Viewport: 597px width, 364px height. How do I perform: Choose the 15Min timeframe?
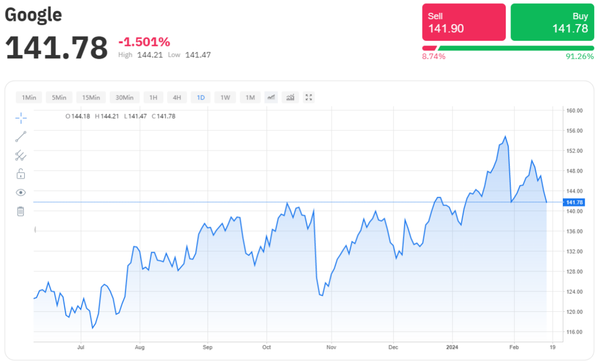[91, 98]
